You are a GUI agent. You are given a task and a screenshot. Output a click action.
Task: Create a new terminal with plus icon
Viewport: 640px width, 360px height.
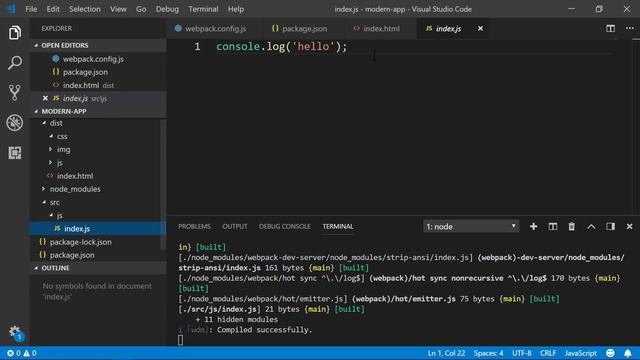[x=533, y=227]
